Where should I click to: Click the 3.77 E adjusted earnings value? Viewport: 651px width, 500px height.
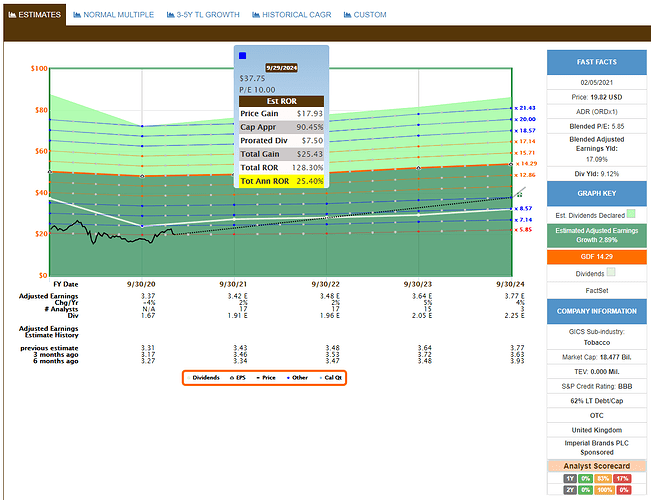pyautogui.click(x=514, y=296)
